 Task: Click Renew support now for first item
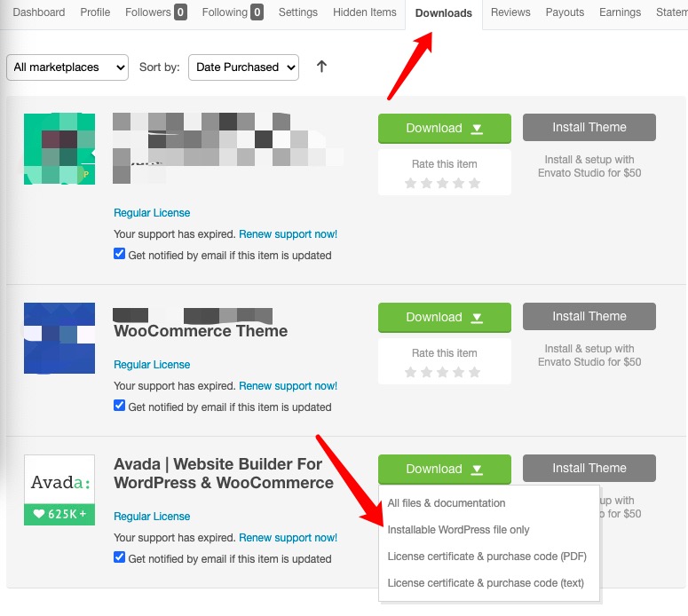288,234
